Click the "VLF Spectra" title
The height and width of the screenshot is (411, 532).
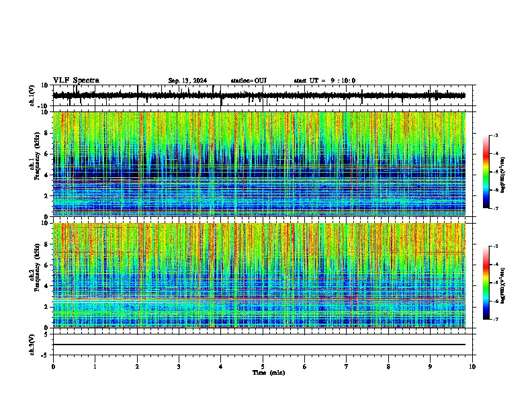(76, 81)
